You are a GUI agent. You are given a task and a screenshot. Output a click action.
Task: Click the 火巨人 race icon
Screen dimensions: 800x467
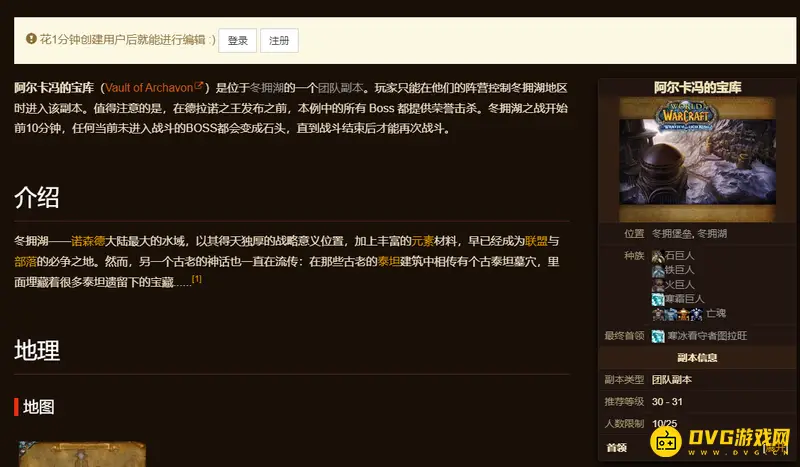coord(658,285)
